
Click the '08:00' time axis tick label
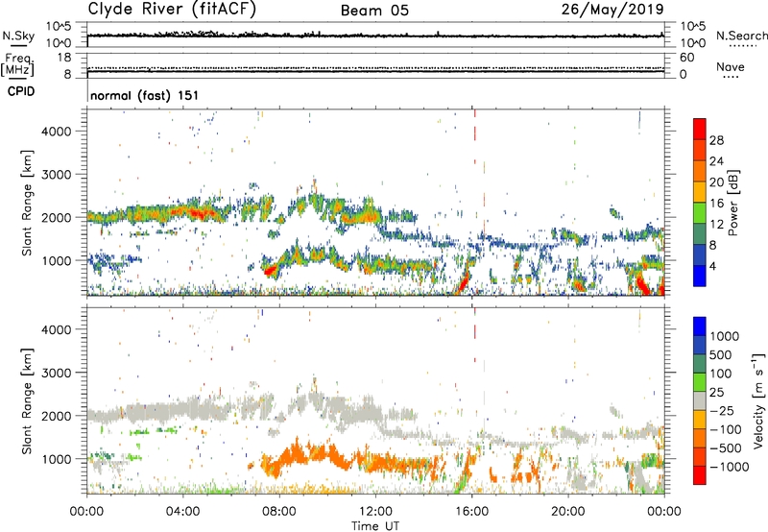(x=279, y=512)
